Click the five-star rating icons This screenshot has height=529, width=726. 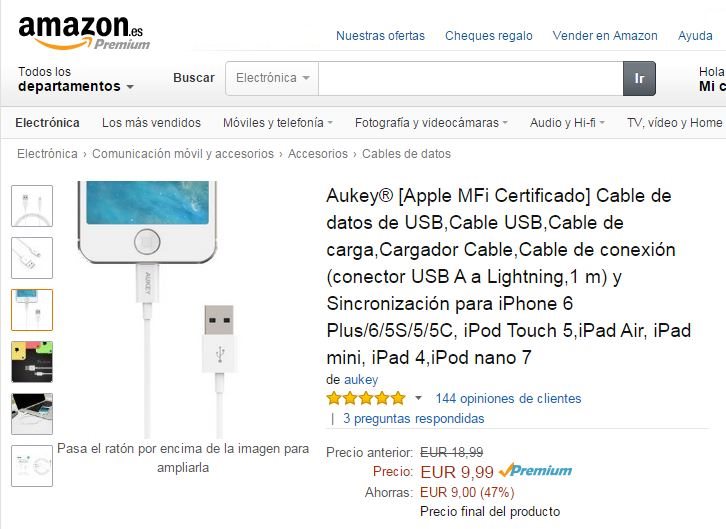click(366, 398)
